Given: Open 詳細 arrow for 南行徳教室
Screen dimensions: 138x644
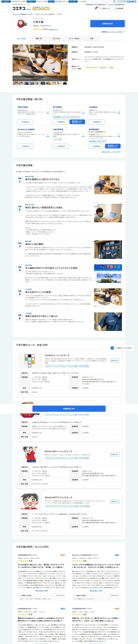Looking at the screenshot, I should click(83, 112).
